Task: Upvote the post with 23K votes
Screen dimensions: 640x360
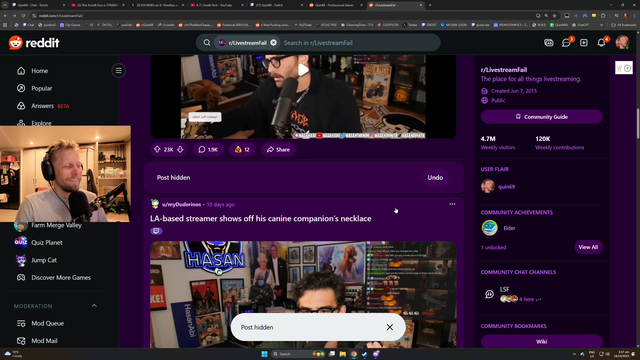Action: pyautogui.click(x=157, y=149)
